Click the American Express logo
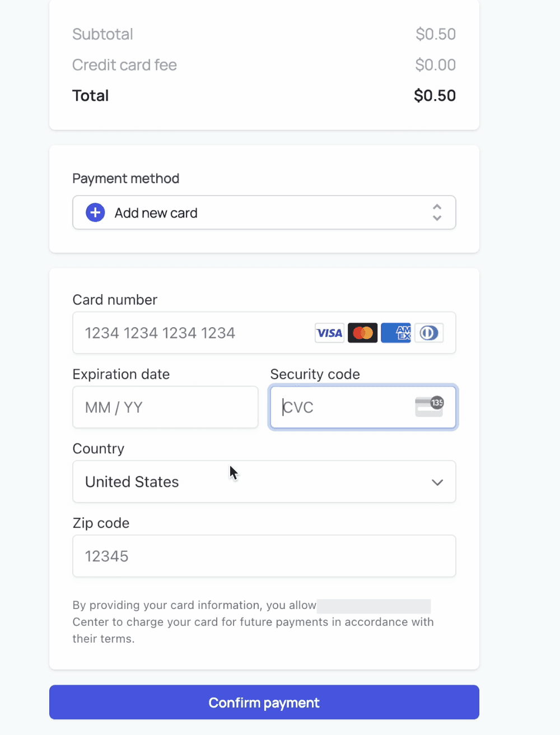 pyautogui.click(x=396, y=333)
